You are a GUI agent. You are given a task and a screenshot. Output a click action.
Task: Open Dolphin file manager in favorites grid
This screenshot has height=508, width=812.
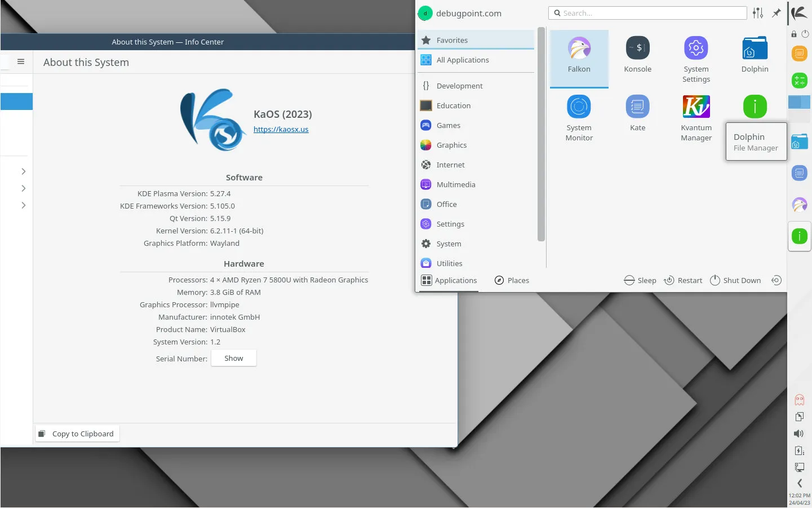point(755,55)
